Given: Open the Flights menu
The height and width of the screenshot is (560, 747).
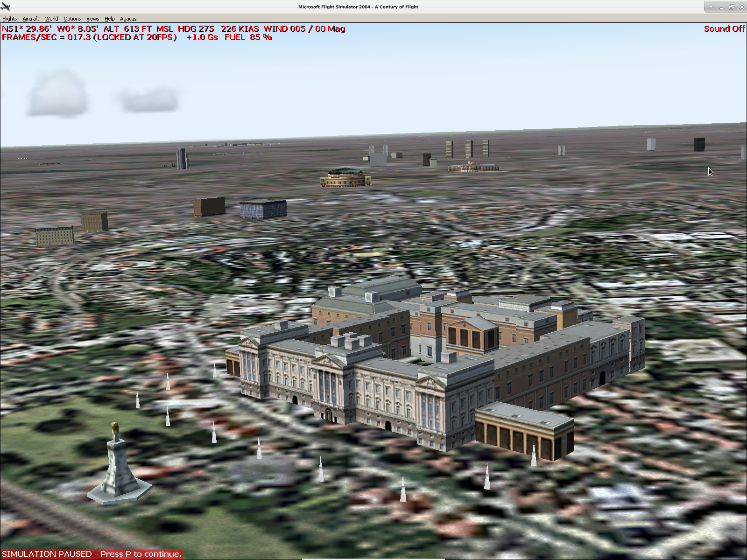Looking at the screenshot, I should [9, 19].
